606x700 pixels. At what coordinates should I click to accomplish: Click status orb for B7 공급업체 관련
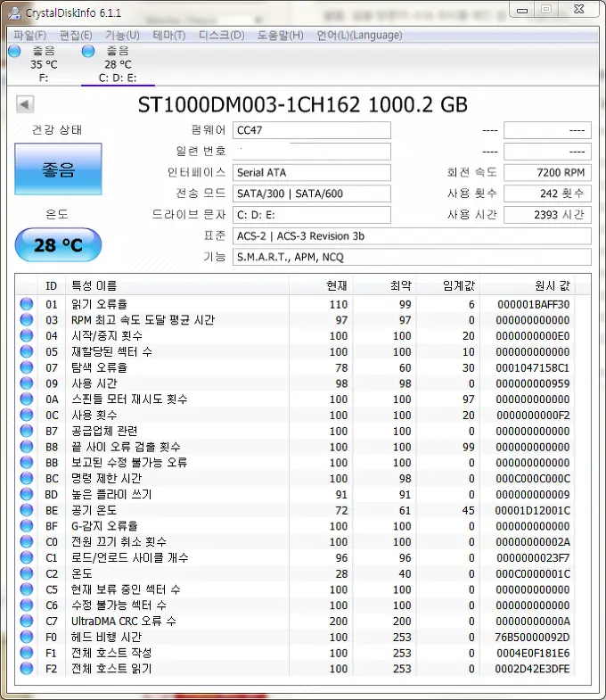coord(27,431)
